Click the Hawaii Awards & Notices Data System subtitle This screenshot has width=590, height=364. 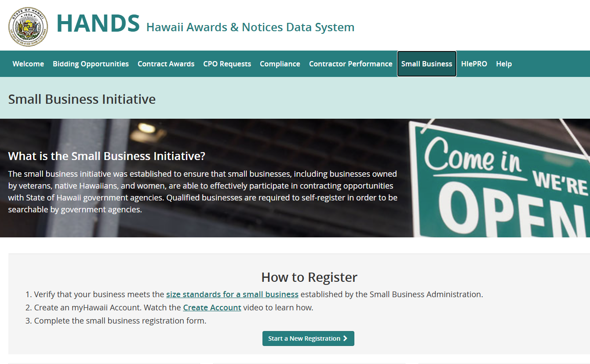click(x=250, y=27)
